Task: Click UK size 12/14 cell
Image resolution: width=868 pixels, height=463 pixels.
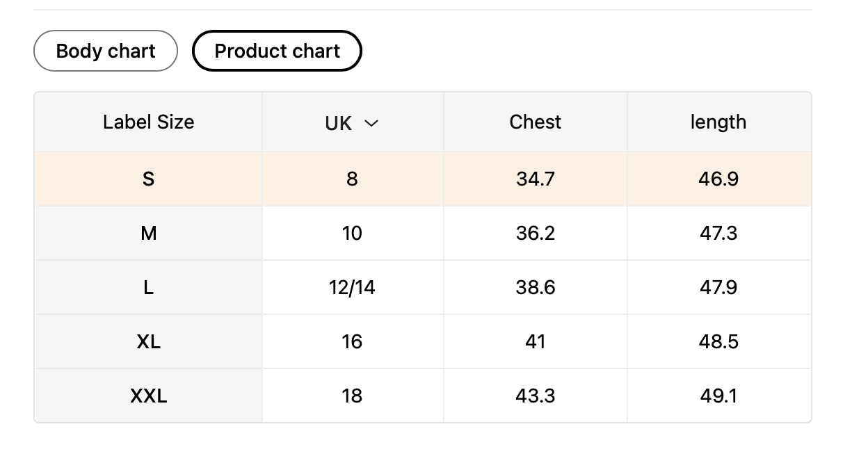Action: pyautogui.click(x=352, y=288)
